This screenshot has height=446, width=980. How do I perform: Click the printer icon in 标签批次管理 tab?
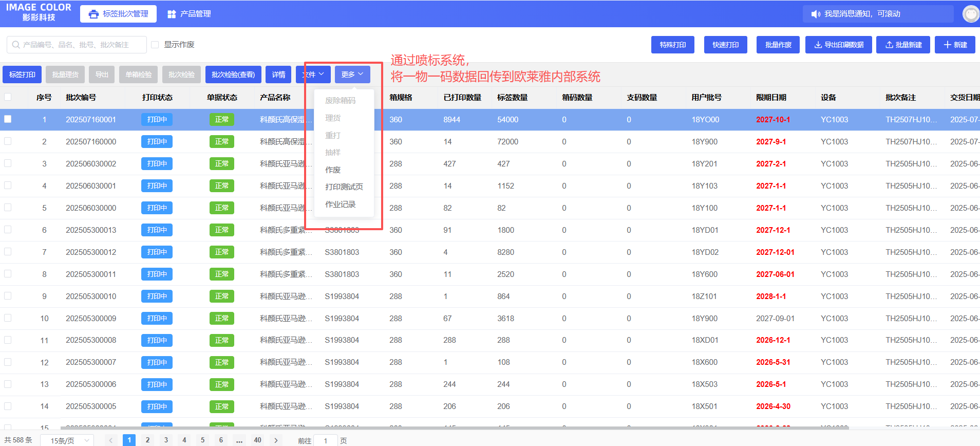pos(93,14)
